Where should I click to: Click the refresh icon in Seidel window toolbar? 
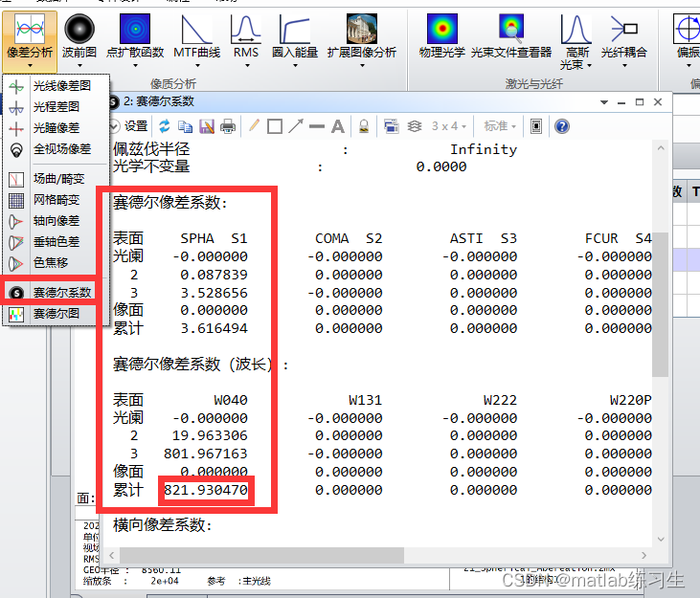click(165, 126)
